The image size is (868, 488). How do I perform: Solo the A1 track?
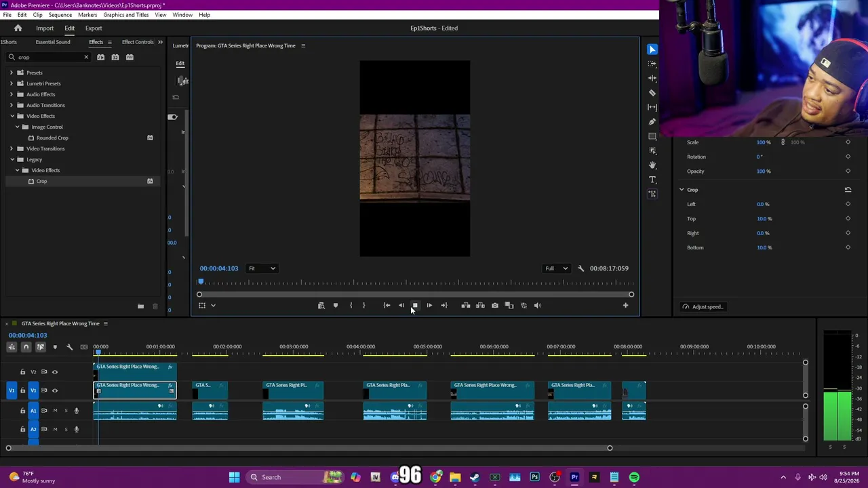[x=66, y=411]
